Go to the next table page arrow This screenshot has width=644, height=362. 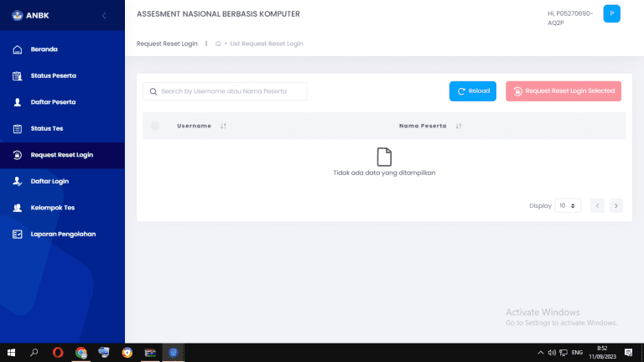[x=616, y=205]
